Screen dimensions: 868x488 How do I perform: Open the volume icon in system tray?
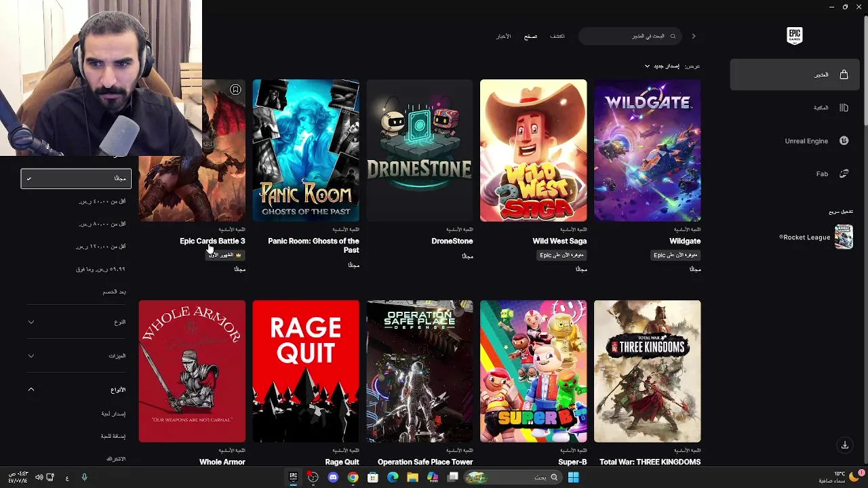pyautogui.click(x=39, y=477)
